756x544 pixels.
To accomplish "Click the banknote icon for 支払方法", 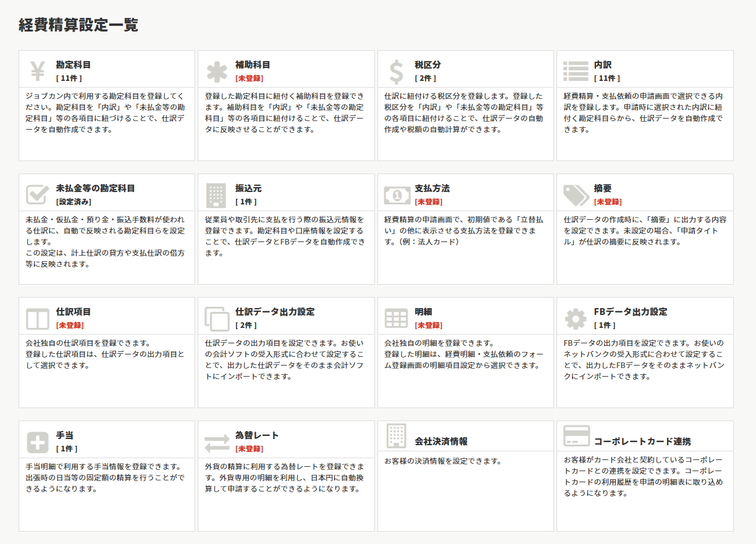I will 396,195.
